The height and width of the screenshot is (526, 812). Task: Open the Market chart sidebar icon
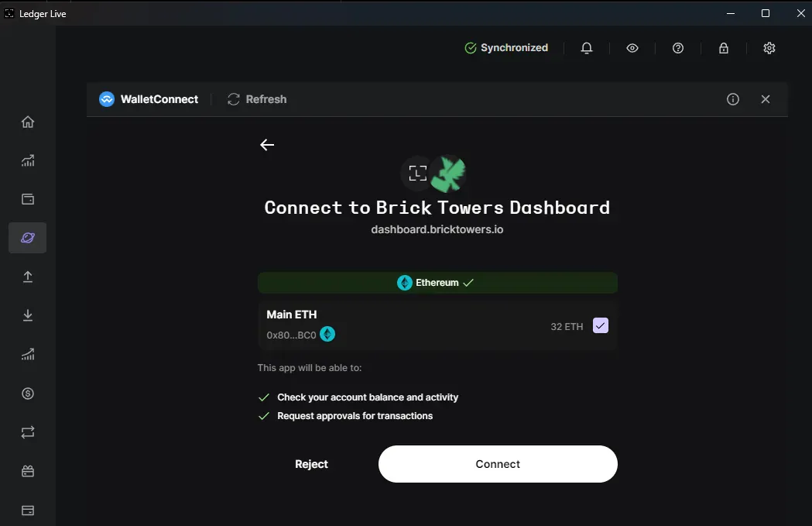[28, 160]
